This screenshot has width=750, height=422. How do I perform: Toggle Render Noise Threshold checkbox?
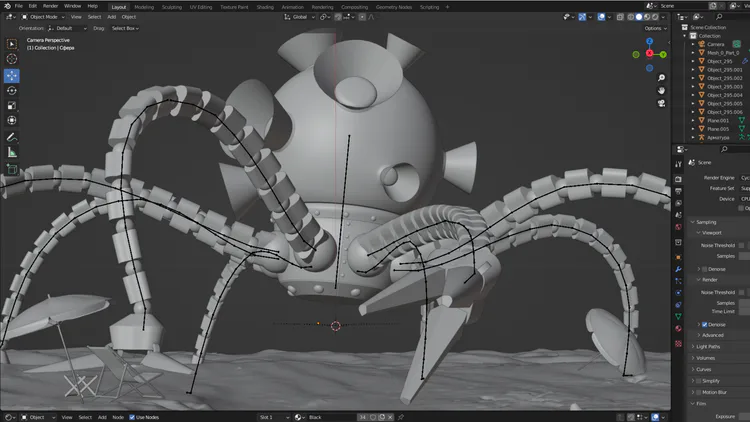(x=741, y=292)
